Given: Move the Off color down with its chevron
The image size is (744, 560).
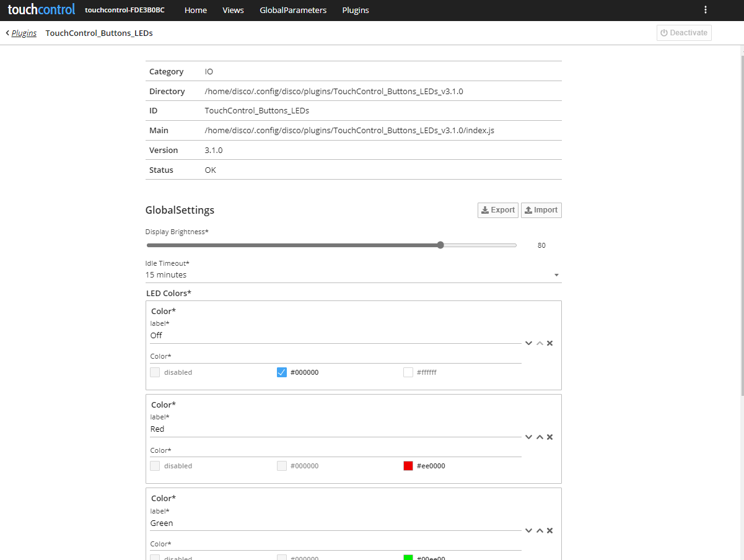Looking at the screenshot, I should 528,343.
